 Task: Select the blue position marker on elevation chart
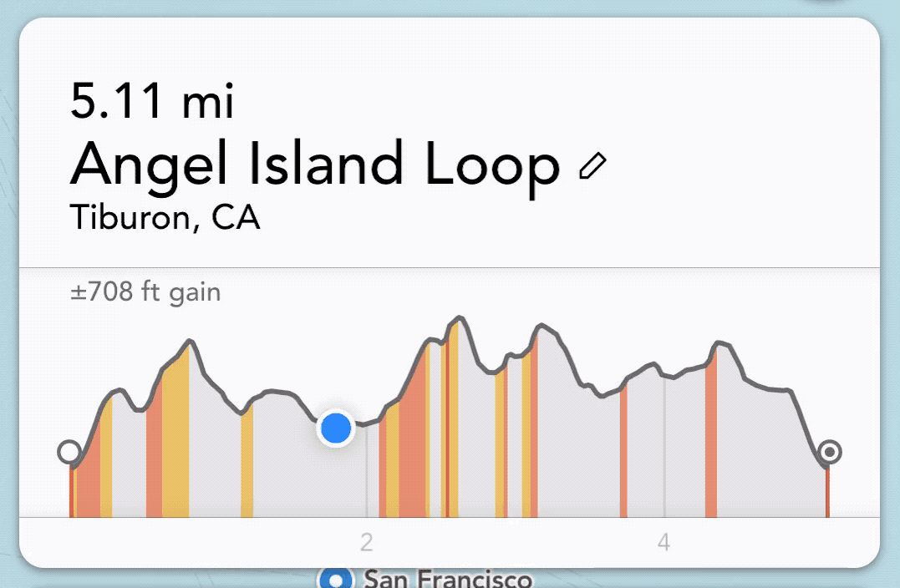click(x=336, y=428)
